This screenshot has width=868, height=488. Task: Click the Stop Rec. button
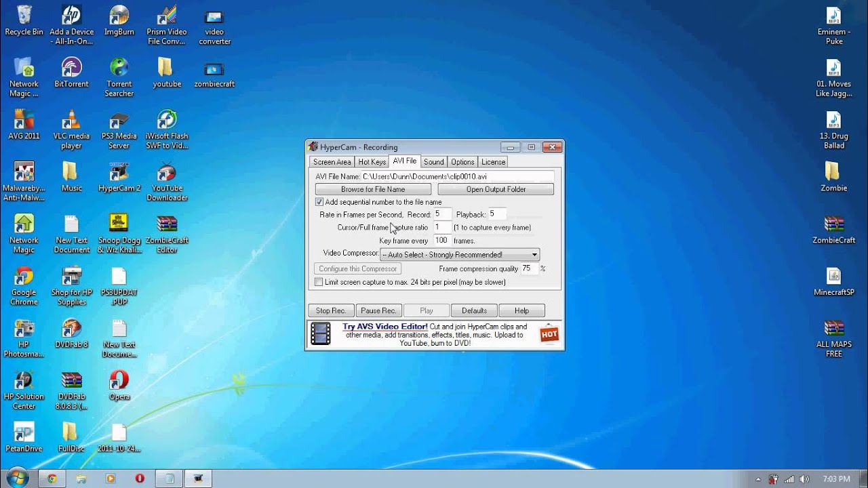[331, 310]
